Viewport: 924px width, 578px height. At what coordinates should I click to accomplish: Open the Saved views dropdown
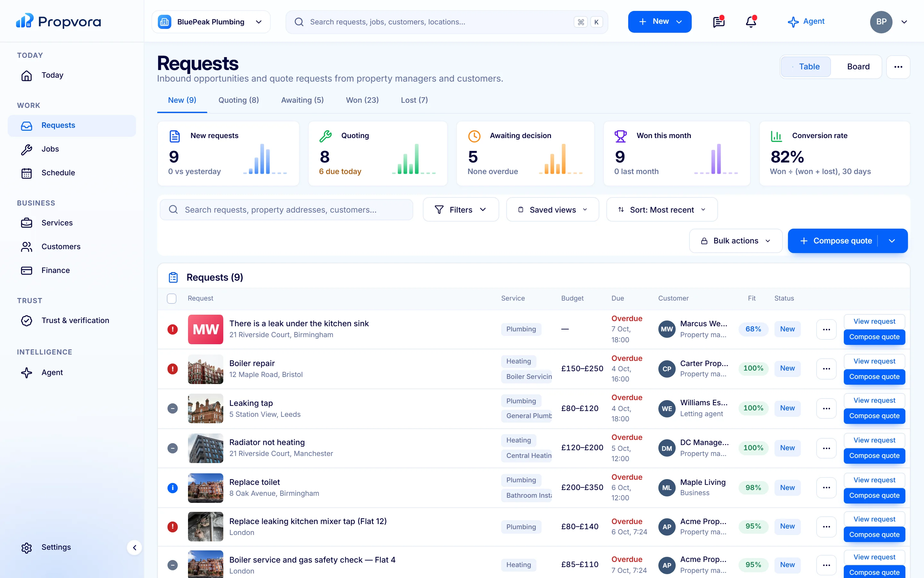(x=552, y=209)
